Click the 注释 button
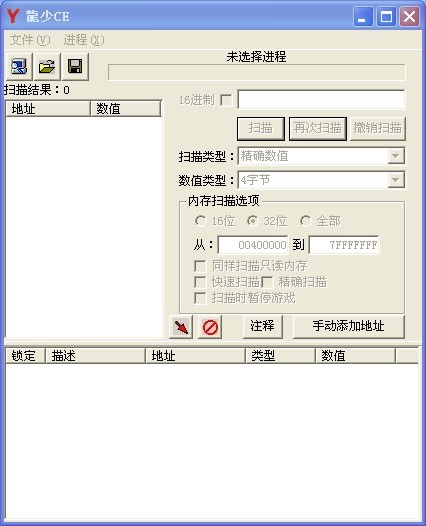The width and height of the screenshot is (426, 526). coord(262,326)
